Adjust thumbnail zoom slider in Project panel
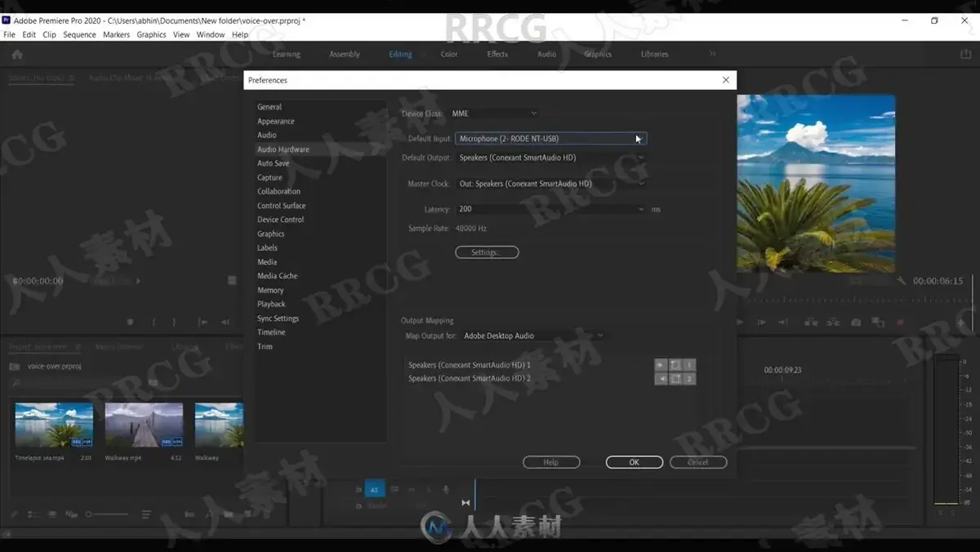Viewport: 980px width, 552px height. pos(107,514)
